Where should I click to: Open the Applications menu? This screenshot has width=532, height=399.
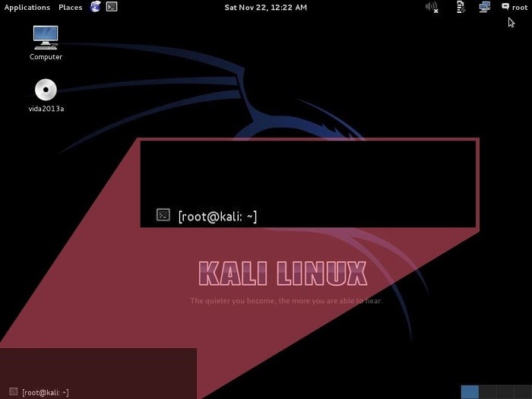coord(27,7)
